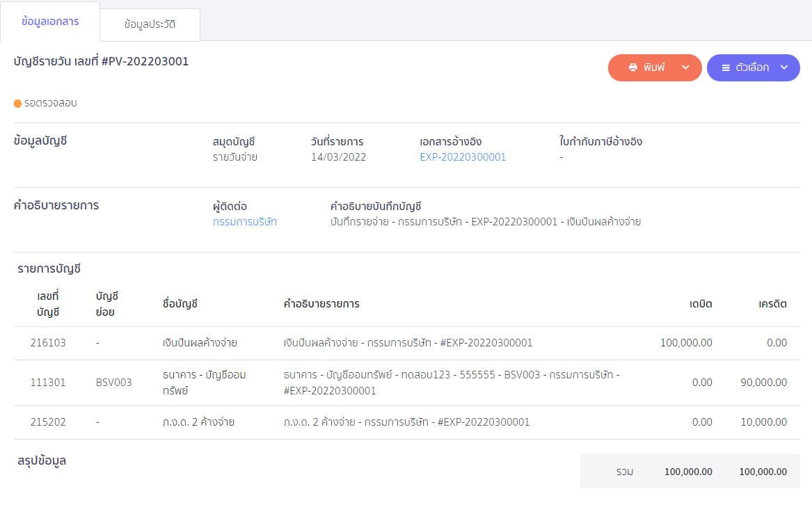Click credit amount 10,000.00
This screenshot has width=812, height=505.
tap(764, 422)
